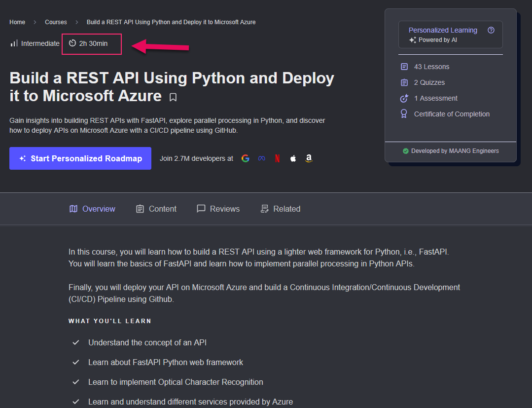Open the Reviews tab
The height and width of the screenshot is (408, 532).
tap(218, 209)
